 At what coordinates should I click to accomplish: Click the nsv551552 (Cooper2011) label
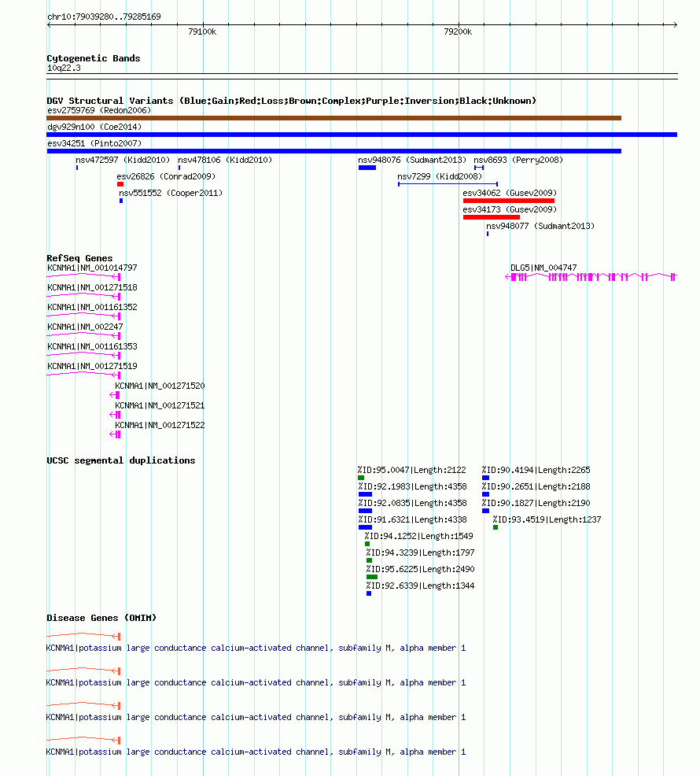[x=171, y=193]
